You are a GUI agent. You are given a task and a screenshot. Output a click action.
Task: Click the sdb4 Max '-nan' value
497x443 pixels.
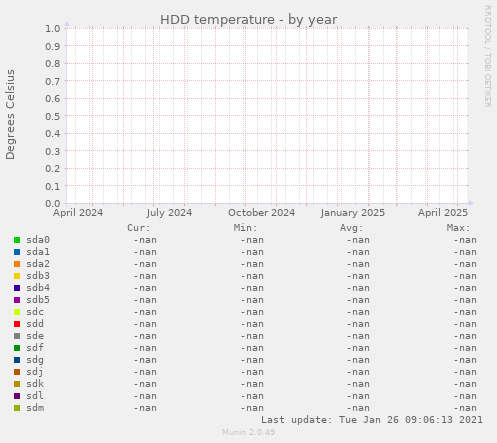(465, 288)
